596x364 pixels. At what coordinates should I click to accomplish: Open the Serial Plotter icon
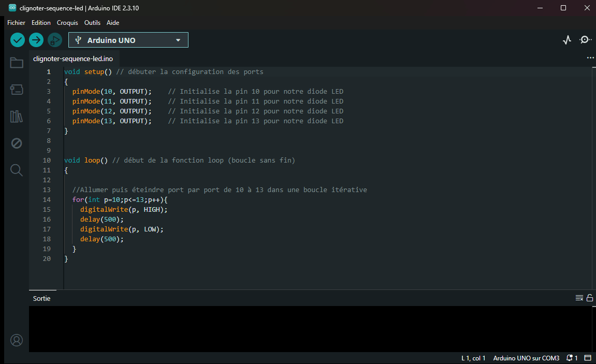[x=566, y=40]
